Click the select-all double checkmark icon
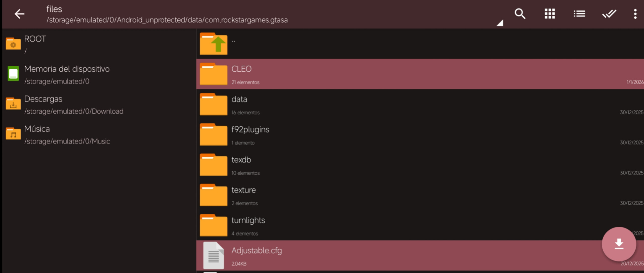 609,14
